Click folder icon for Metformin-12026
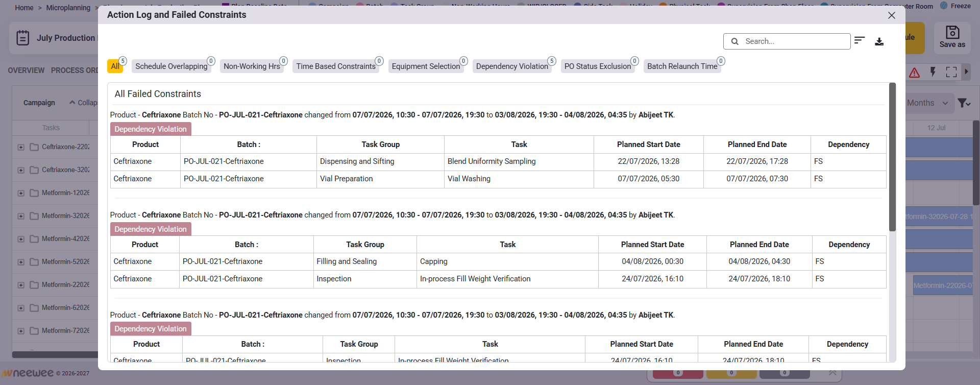Screen dimensions: 980x385 pyautogui.click(x=34, y=193)
